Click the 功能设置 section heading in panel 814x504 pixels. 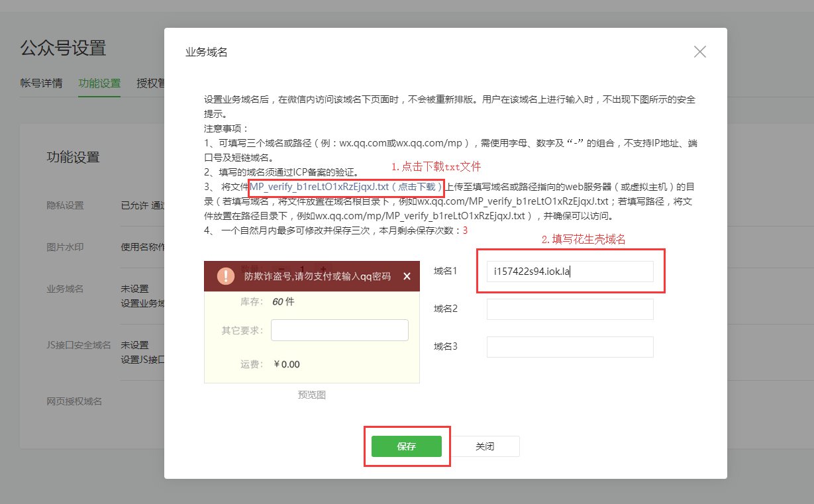tap(73, 157)
